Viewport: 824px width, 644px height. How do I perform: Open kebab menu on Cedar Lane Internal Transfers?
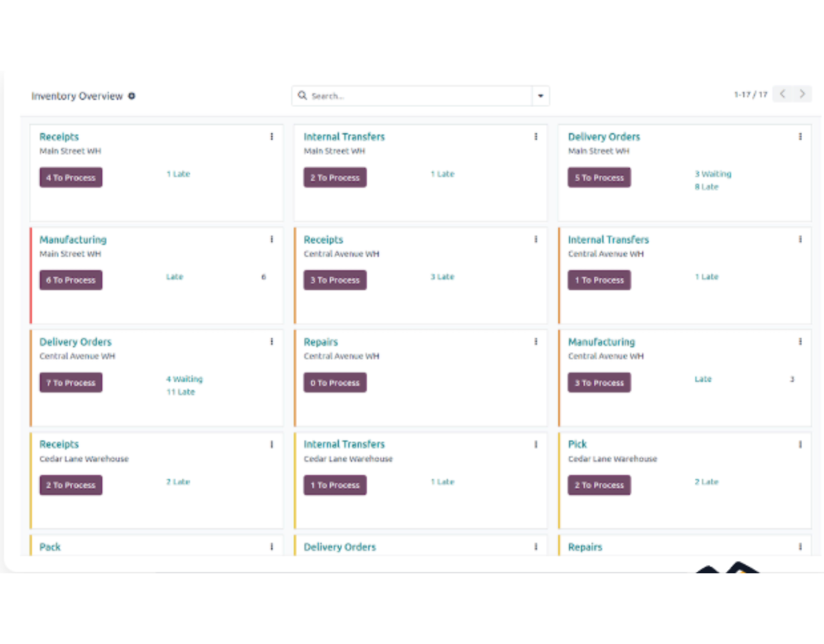[x=536, y=444]
